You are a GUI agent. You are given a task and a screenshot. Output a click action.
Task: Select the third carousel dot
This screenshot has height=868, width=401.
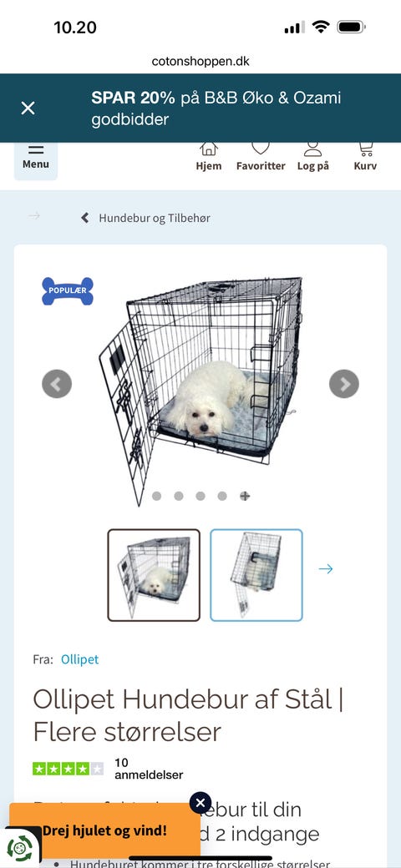[200, 496]
